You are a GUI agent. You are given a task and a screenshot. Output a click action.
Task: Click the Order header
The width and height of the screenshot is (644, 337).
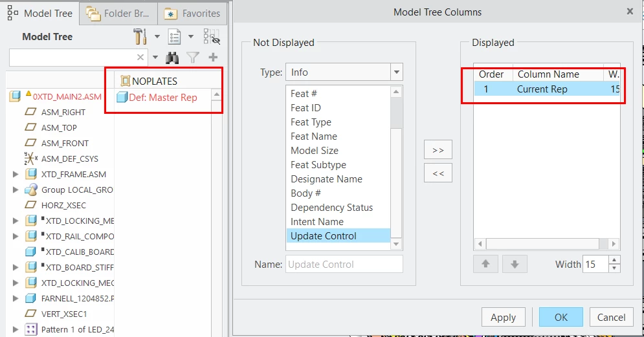(x=491, y=74)
